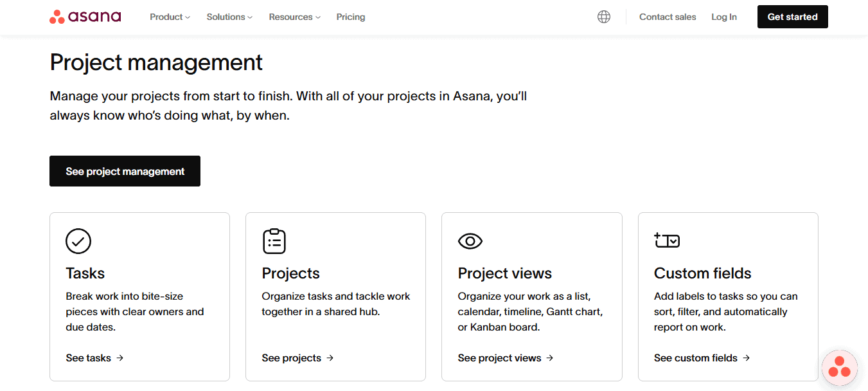The height and width of the screenshot is (391, 868).
Task: Click the Tasks checkmark circle icon
Action: point(78,241)
